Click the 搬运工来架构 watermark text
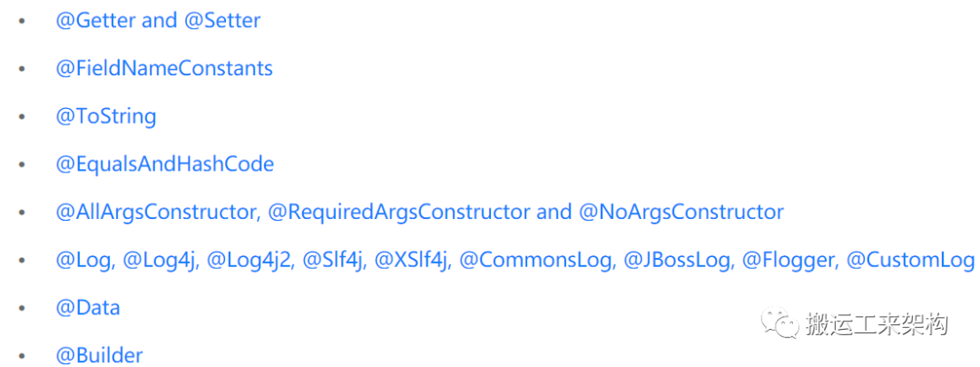The height and width of the screenshot is (367, 980). (877, 324)
